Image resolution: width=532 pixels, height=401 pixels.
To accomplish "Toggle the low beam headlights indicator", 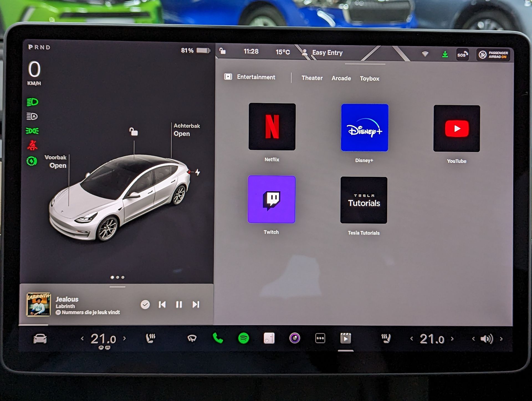I will click(32, 102).
